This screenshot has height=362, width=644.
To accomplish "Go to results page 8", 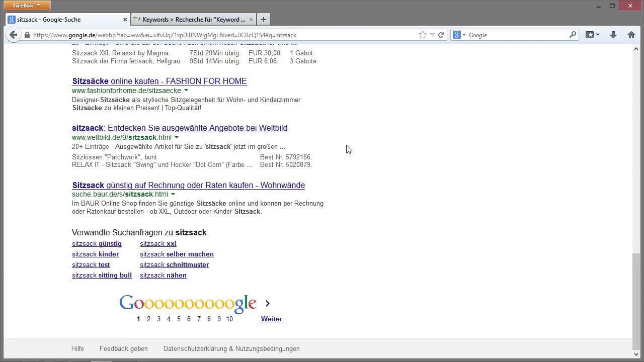I will coord(209,319).
